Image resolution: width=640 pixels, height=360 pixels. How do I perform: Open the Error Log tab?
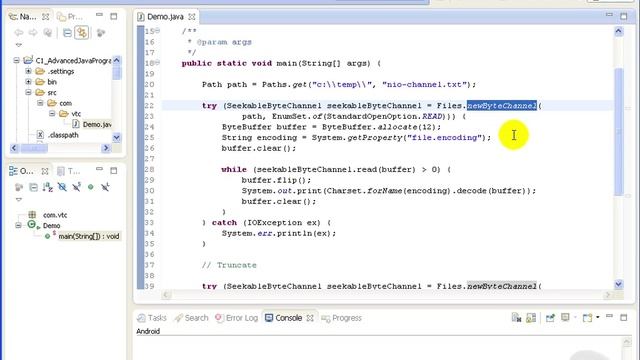pos(237,318)
